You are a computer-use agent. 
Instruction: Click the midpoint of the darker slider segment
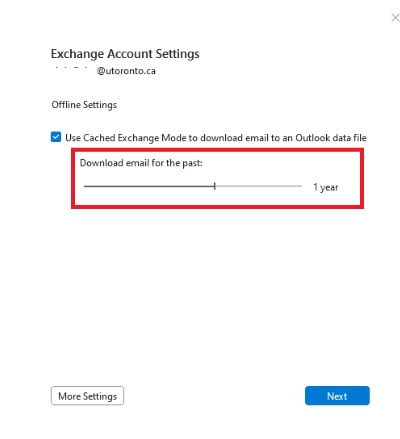click(x=149, y=186)
